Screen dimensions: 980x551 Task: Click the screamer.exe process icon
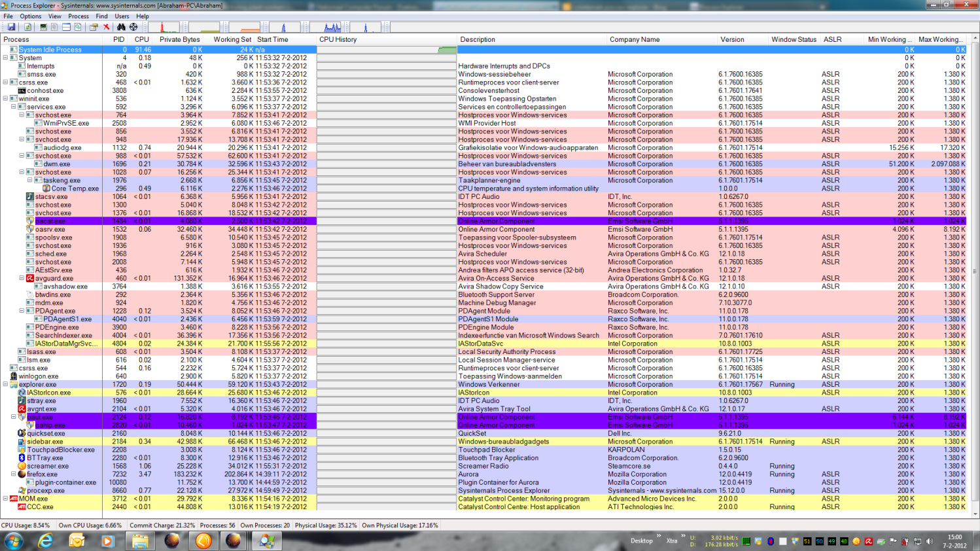(x=22, y=466)
